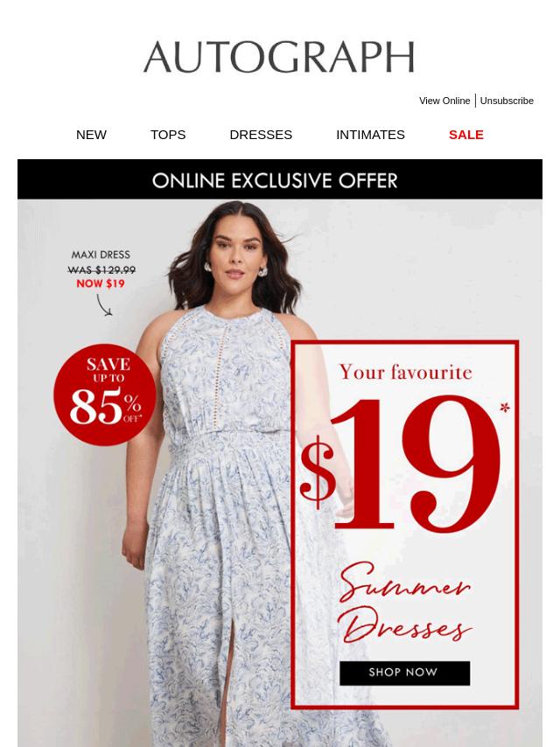Click the WAS $129.99 struck-through price
The height and width of the screenshot is (747, 560).
[101, 269]
